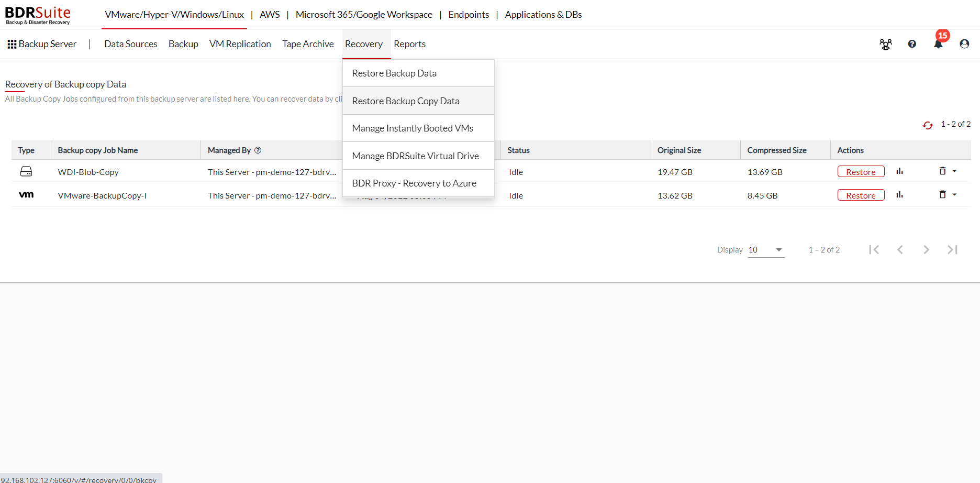Click Backup Server label
Image resolution: width=980 pixels, height=483 pixels.
click(48, 44)
